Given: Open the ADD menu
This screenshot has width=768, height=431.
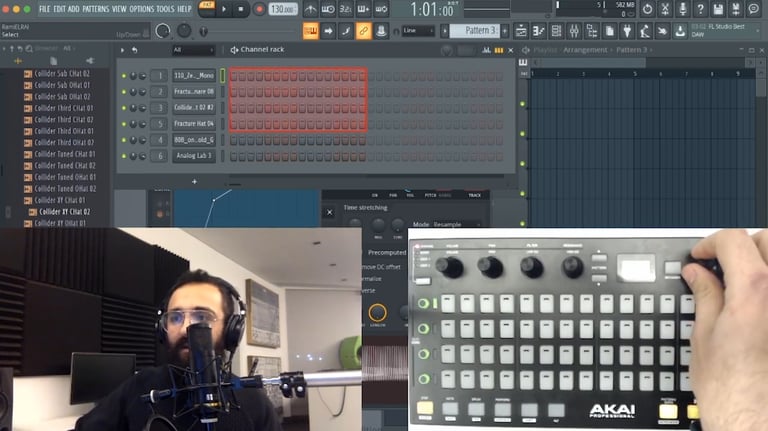Looking at the screenshot, I should click(x=73, y=9).
